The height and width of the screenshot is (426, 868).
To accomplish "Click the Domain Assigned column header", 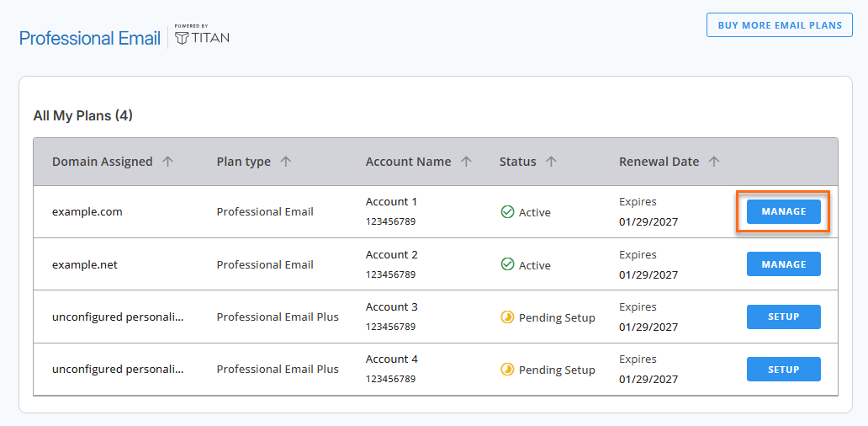I will (x=103, y=162).
